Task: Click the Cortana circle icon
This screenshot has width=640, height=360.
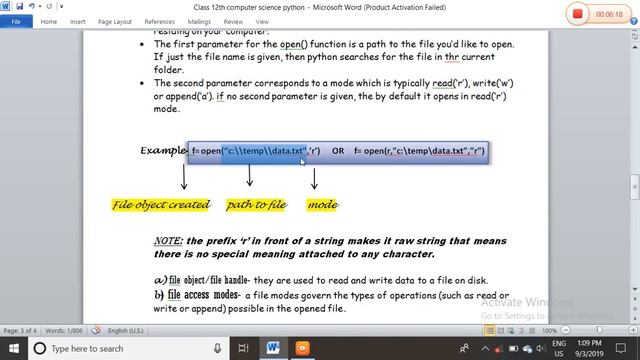Action: 40,349
